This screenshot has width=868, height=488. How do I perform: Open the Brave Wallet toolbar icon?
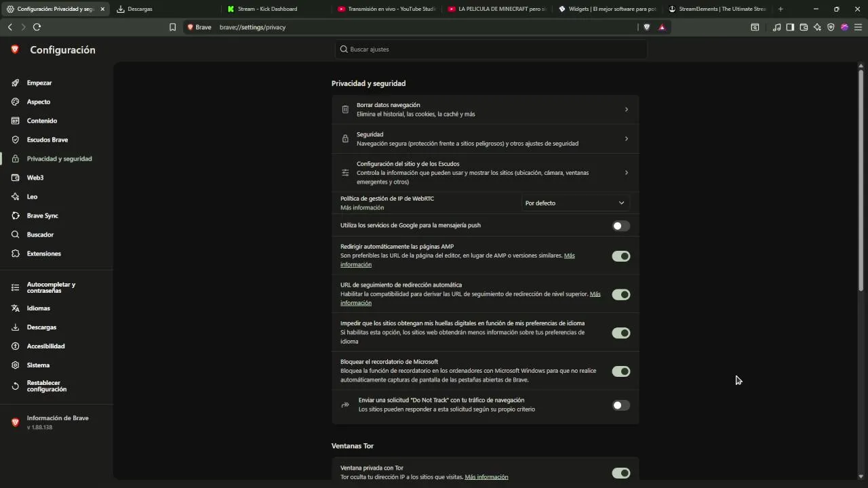tap(804, 27)
